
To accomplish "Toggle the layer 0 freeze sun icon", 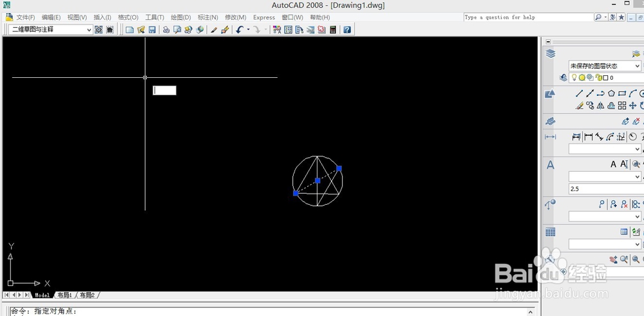I will tap(582, 78).
